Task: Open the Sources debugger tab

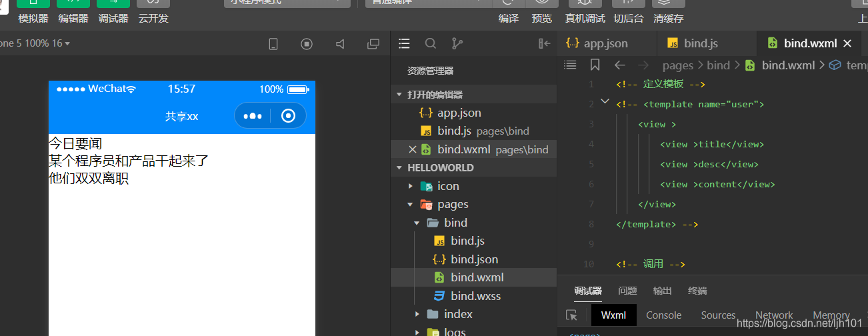Action: click(718, 315)
